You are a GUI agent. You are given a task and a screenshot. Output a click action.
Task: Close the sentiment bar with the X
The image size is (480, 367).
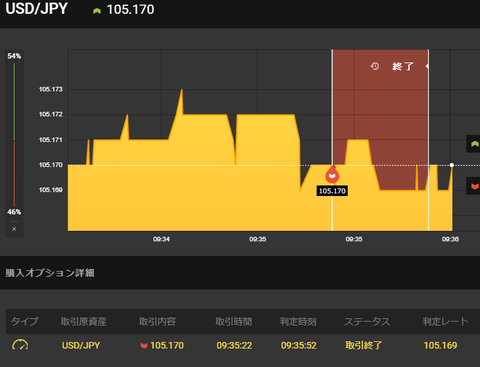[x=14, y=229]
